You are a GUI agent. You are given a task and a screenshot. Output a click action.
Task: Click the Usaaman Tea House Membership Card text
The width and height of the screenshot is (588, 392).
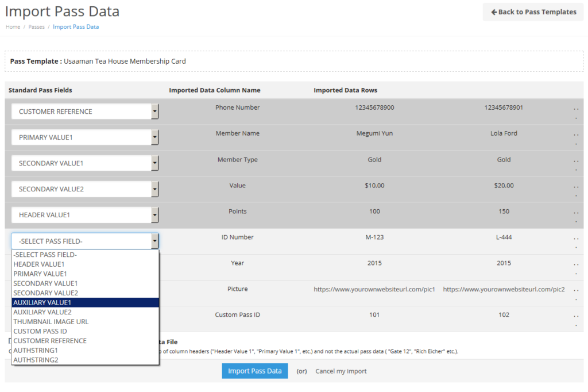coord(125,61)
